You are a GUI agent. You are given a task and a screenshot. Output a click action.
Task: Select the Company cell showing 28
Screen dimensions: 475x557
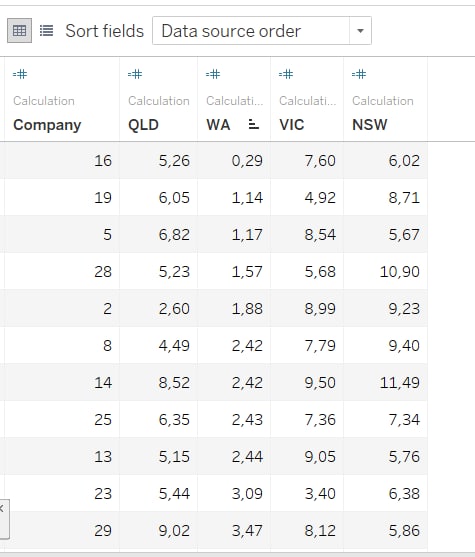click(x=62, y=271)
